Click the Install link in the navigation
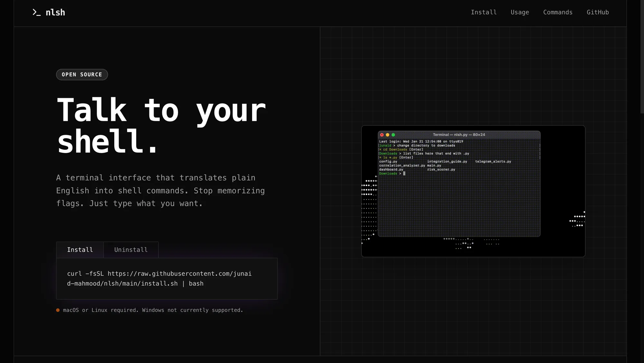Viewport: 644px width, 363px height. click(x=484, y=12)
